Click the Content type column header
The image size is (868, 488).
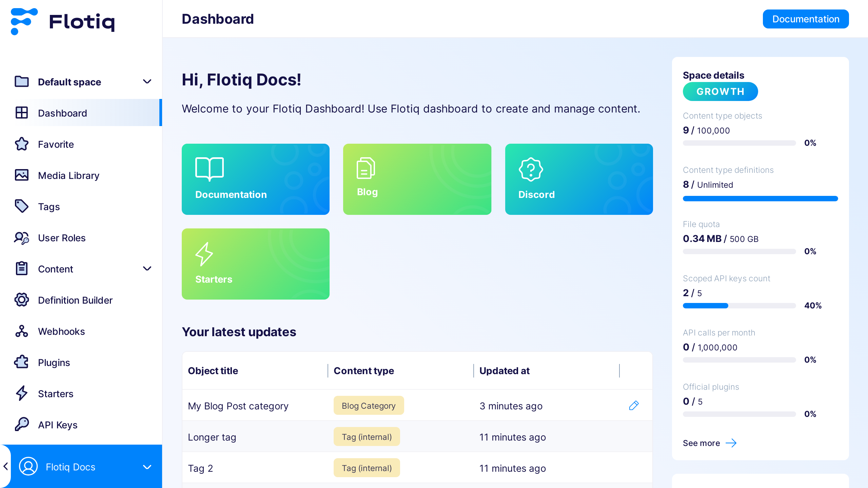coord(364,371)
